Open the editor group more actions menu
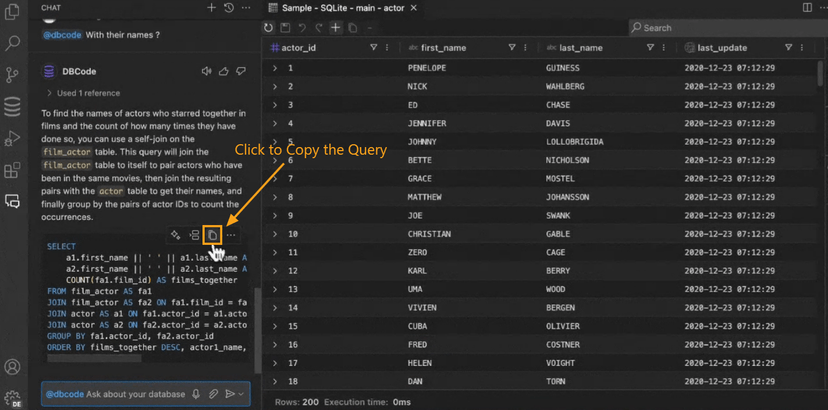 (x=822, y=7)
